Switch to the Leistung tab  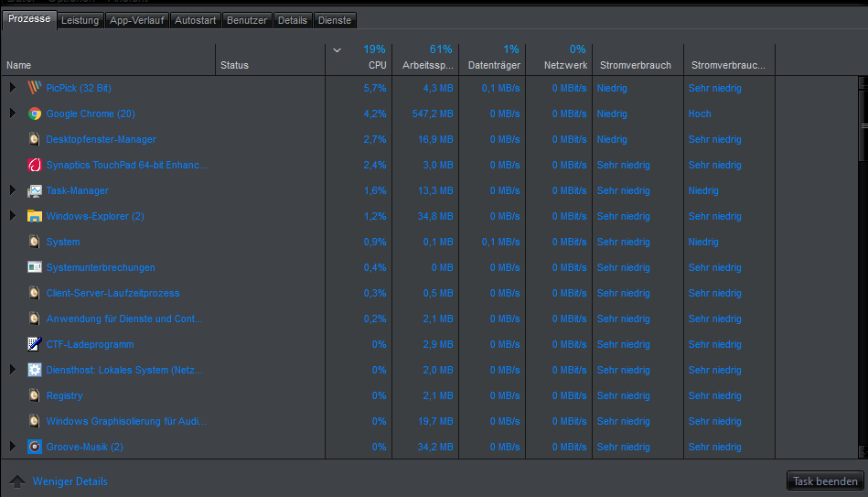(x=80, y=20)
